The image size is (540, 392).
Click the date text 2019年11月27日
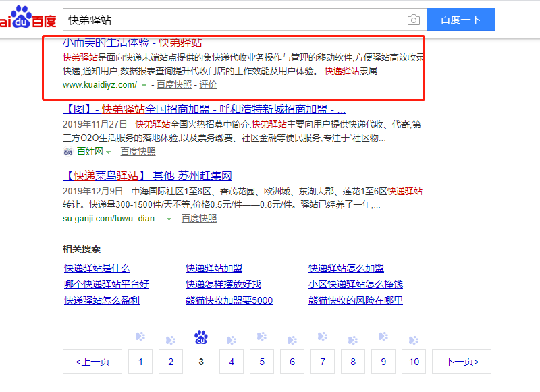click(94, 124)
